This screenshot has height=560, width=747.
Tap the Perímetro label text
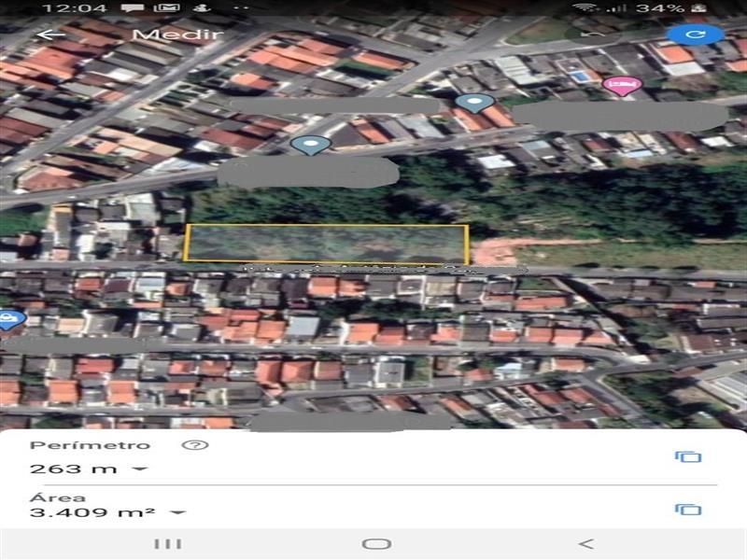tap(89, 445)
